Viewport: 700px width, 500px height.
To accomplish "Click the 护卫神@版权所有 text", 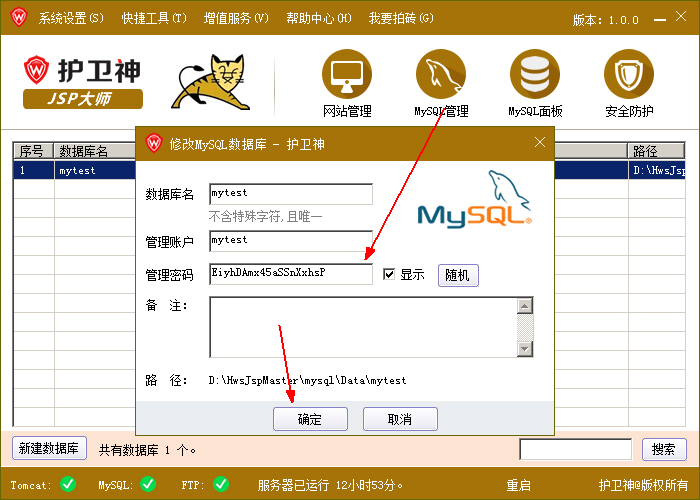I will 643,485.
